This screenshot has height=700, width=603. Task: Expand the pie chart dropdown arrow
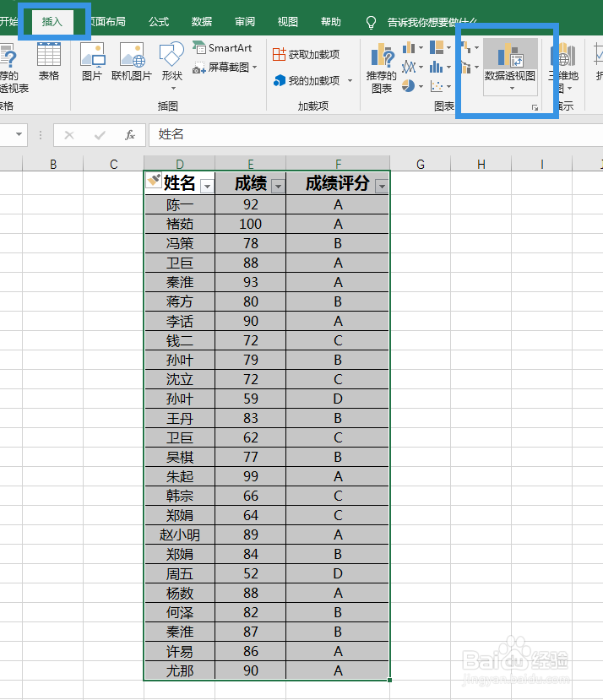(421, 86)
